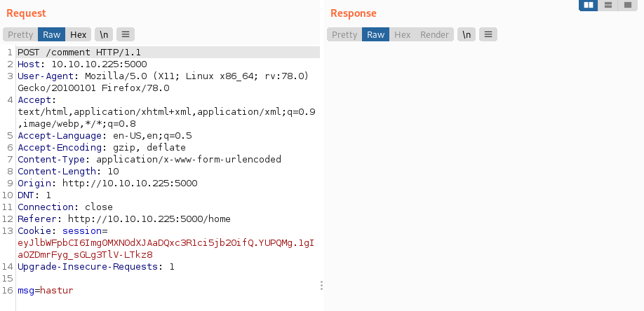The height and width of the screenshot is (311, 644).
Task: Switch to side-by-side layout view
Action: click(x=589, y=5)
